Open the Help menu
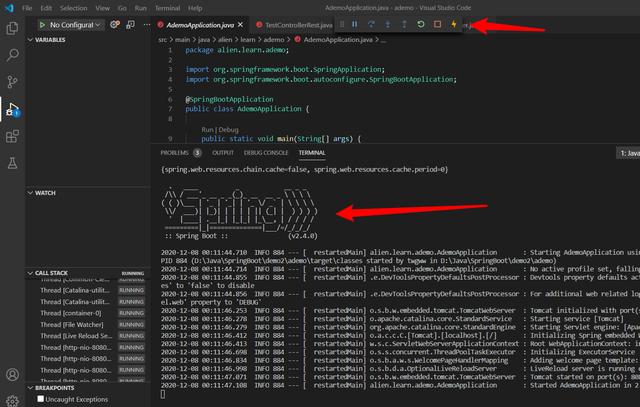 (x=195, y=8)
